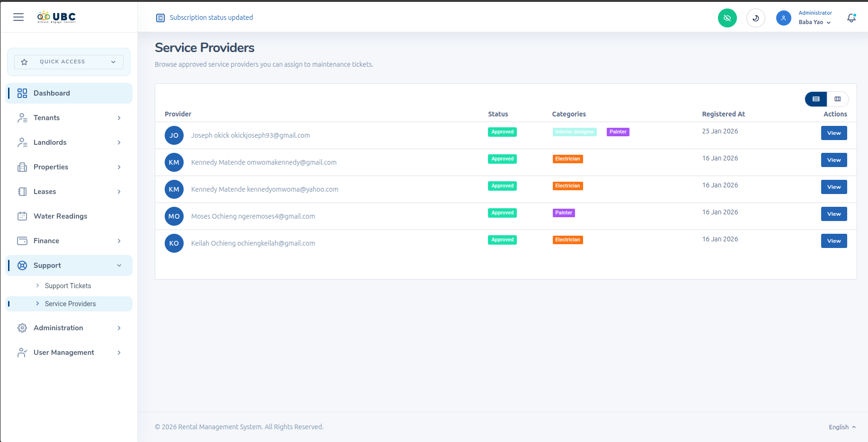Toggle the green eye visibility button in the header
868x442 pixels.
727,18
